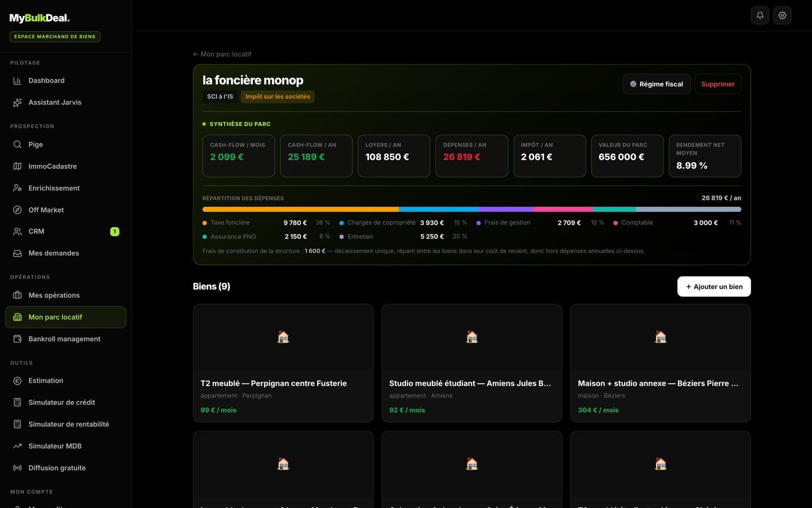
Task: Click the Synthèse du parc heading
Action: (240, 124)
